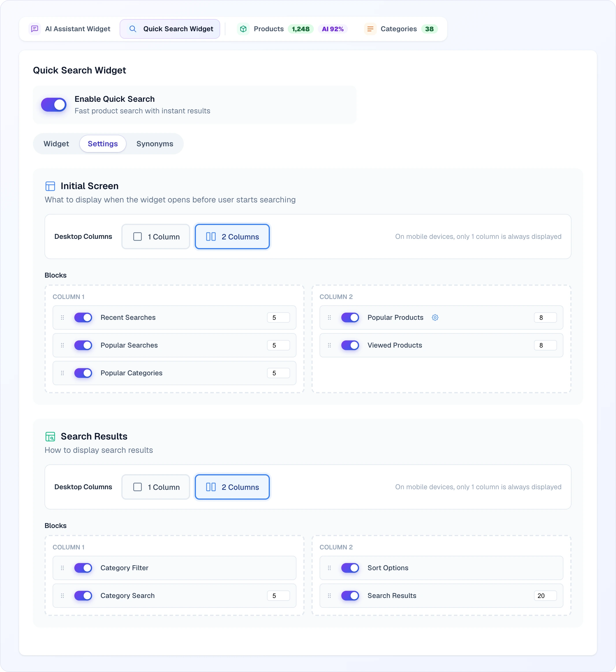Image resolution: width=616 pixels, height=672 pixels.
Task: Click the Viewed Products count field
Action: point(545,345)
